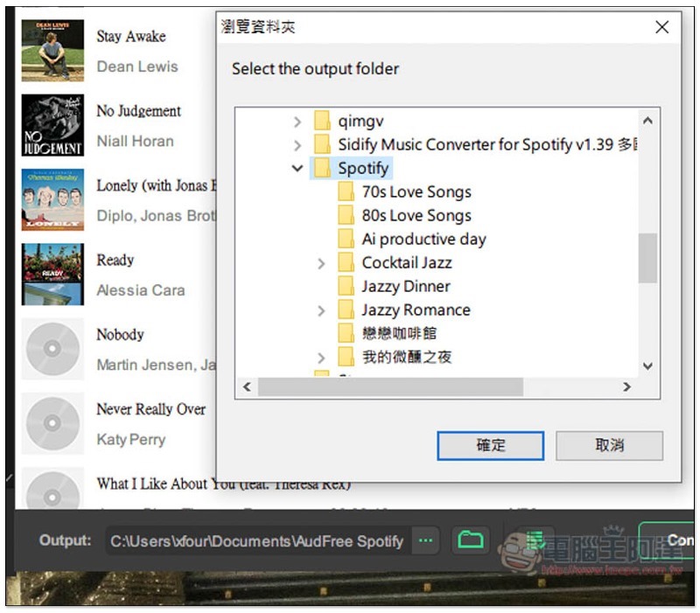The width and height of the screenshot is (700, 613).
Task: Click the folder tree's vertical scrollbar thumb
Action: [647, 258]
